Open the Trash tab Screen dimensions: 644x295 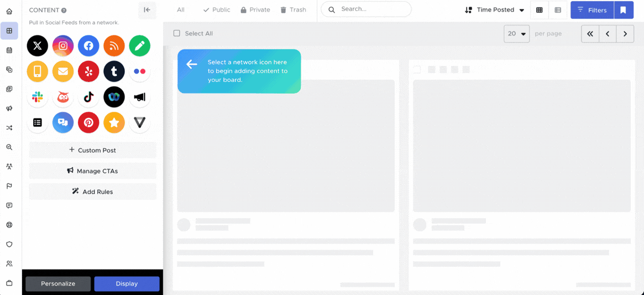tap(293, 10)
